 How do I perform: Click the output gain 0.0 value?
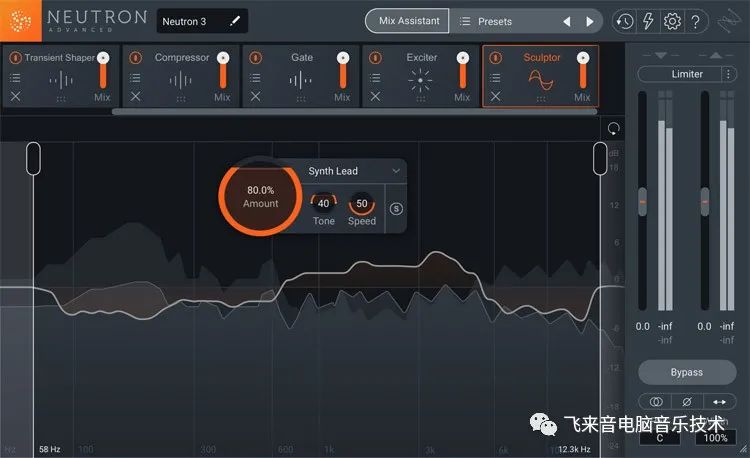[704, 326]
